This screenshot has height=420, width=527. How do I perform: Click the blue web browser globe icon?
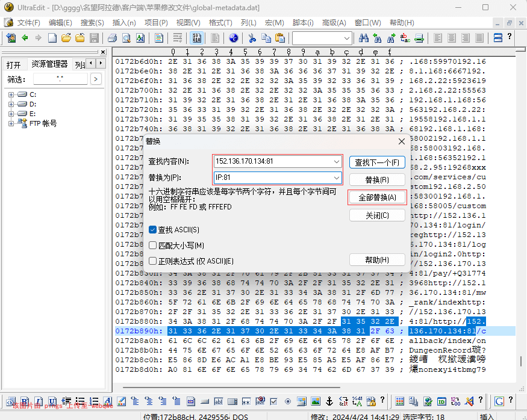(x=233, y=37)
